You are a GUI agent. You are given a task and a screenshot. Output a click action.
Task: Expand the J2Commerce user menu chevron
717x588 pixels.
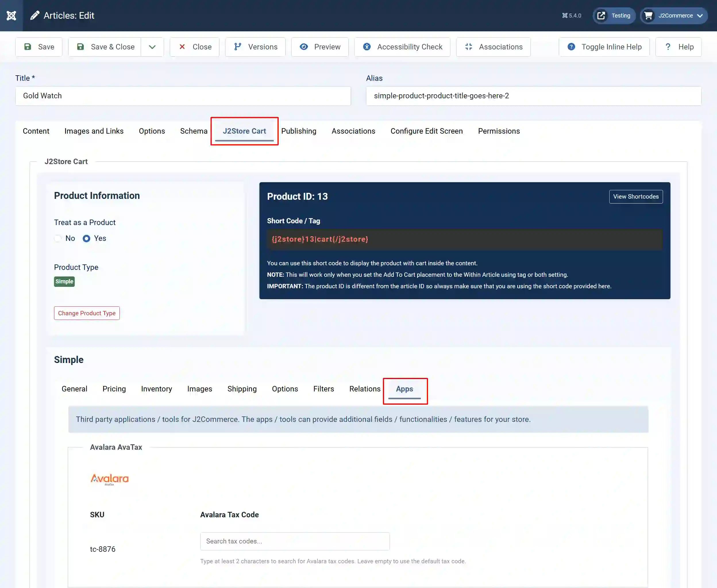[x=700, y=16]
